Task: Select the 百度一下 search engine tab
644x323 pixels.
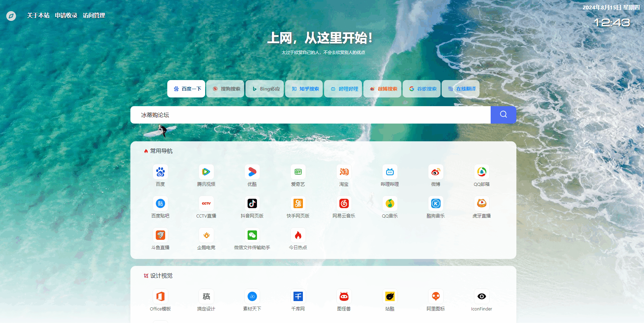Action: pyautogui.click(x=186, y=89)
